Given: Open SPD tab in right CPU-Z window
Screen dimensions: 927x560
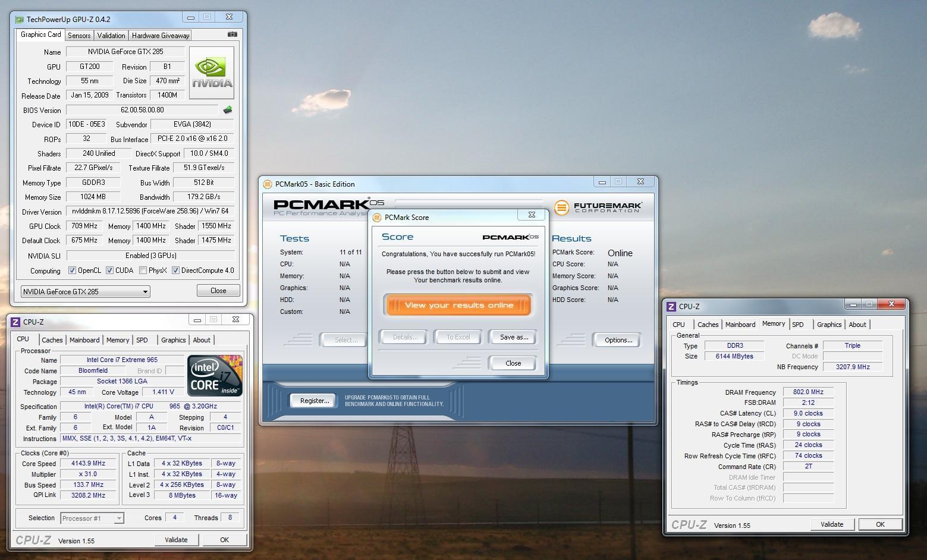Looking at the screenshot, I should click(798, 325).
